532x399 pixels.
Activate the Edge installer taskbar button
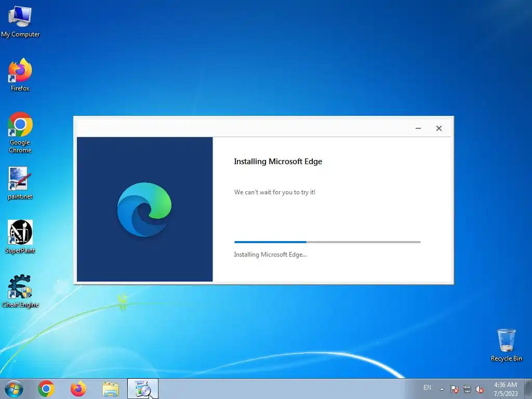click(143, 389)
